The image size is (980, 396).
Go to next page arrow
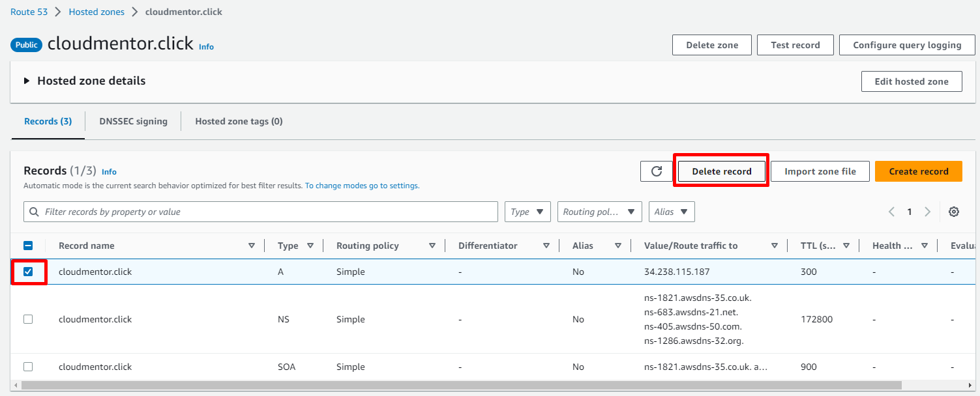point(927,212)
